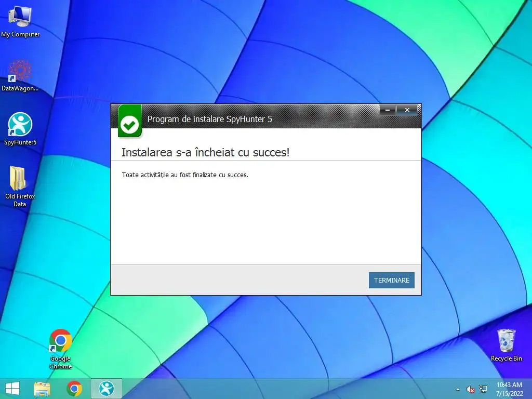Select the Recycle Bin desktop icon
Viewport: 532px width, 399px height.
click(x=506, y=345)
